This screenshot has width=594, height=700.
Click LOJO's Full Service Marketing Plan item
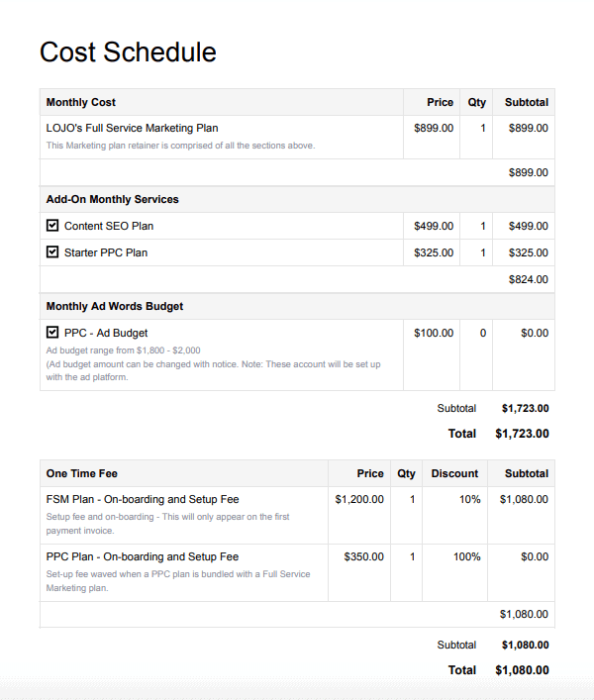coord(132,128)
